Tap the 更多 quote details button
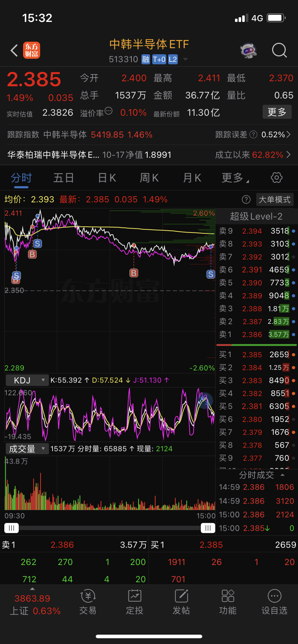This screenshot has width=298, height=644. 277,112
